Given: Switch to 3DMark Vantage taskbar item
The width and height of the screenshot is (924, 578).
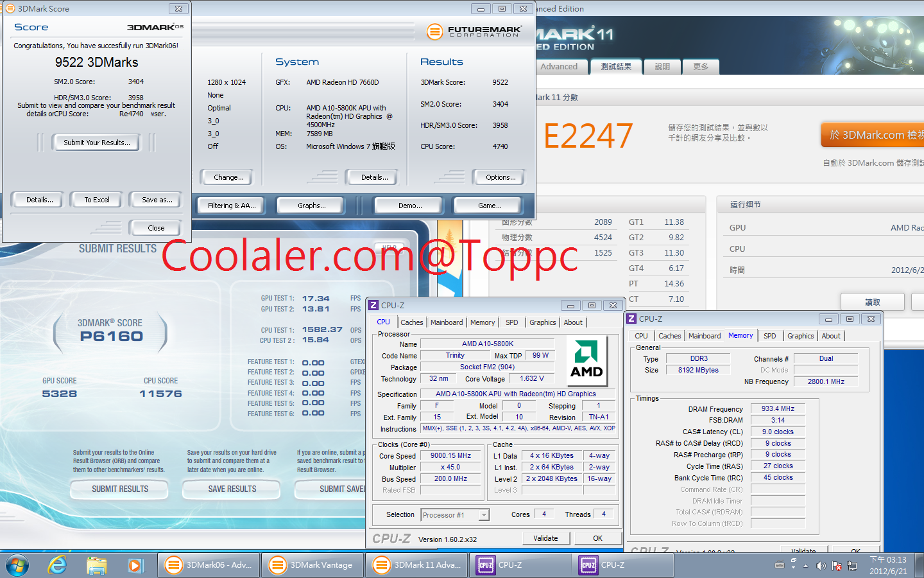Looking at the screenshot, I should (312, 565).
